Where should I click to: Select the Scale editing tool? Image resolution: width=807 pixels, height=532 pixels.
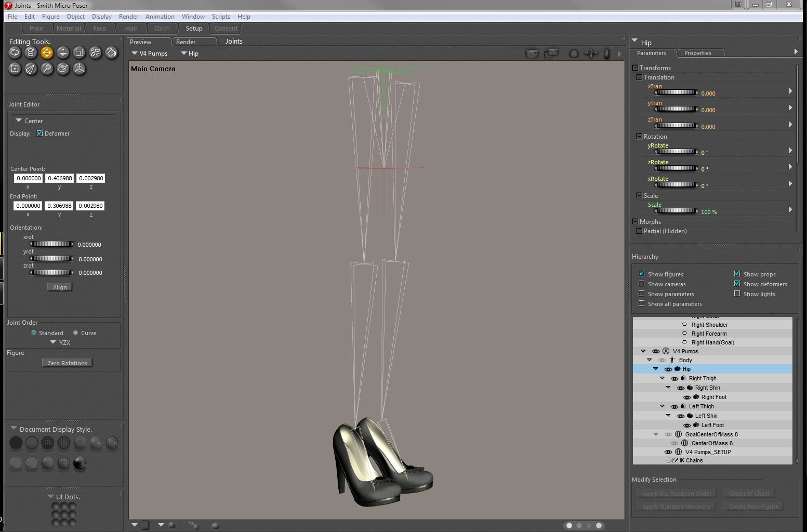(x=79, y=52)
